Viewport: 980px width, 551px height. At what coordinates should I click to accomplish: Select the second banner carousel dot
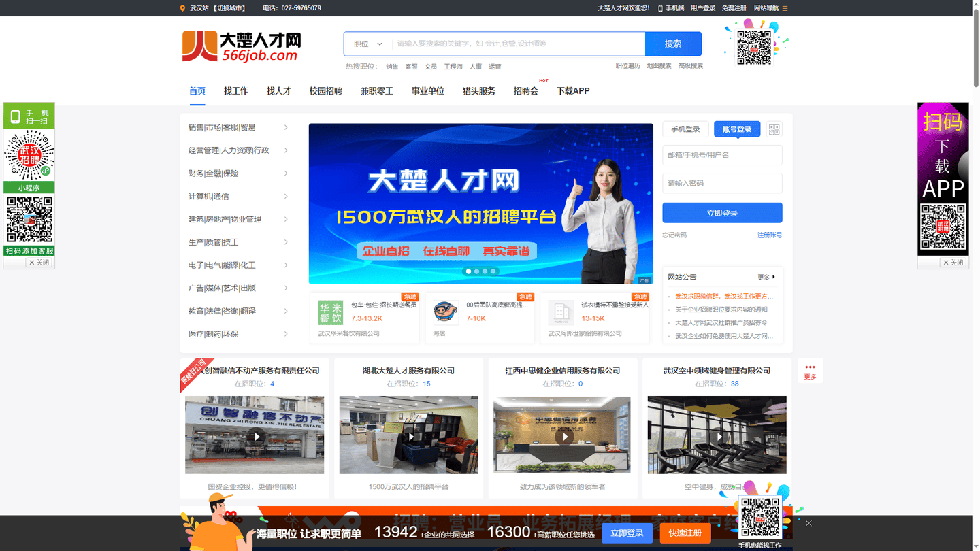tap(476, 271)
